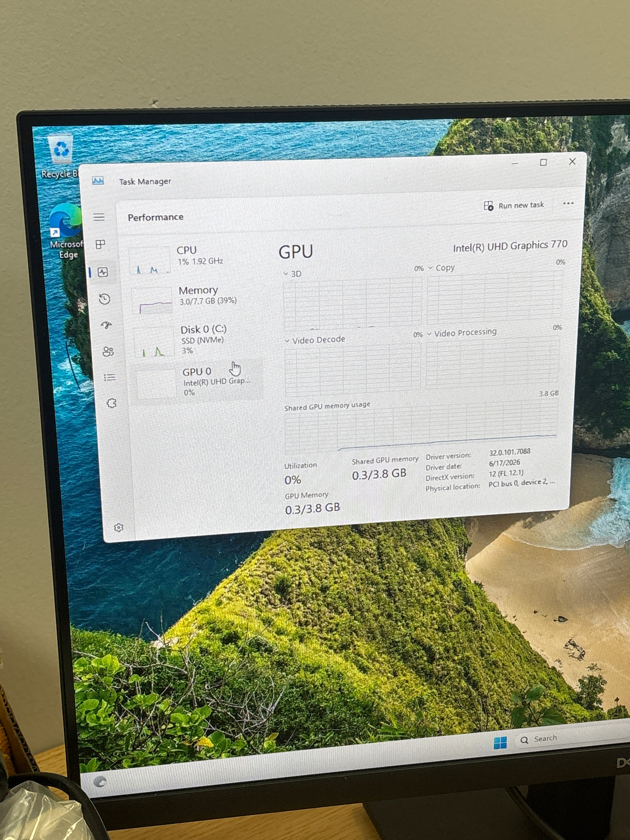Maximize the Task Manager window
This screenshot has width=630, height=840.
(543, 162)
